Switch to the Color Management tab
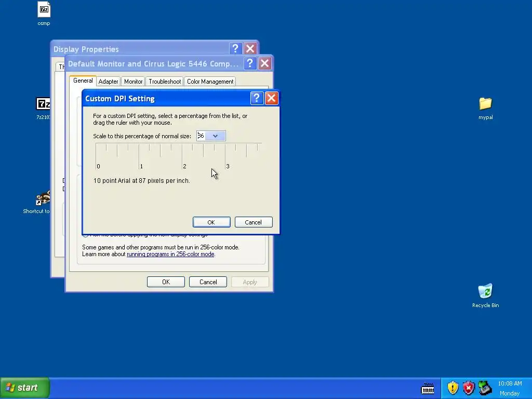Screen dimensions: 532x399 [x=210, y=82]
